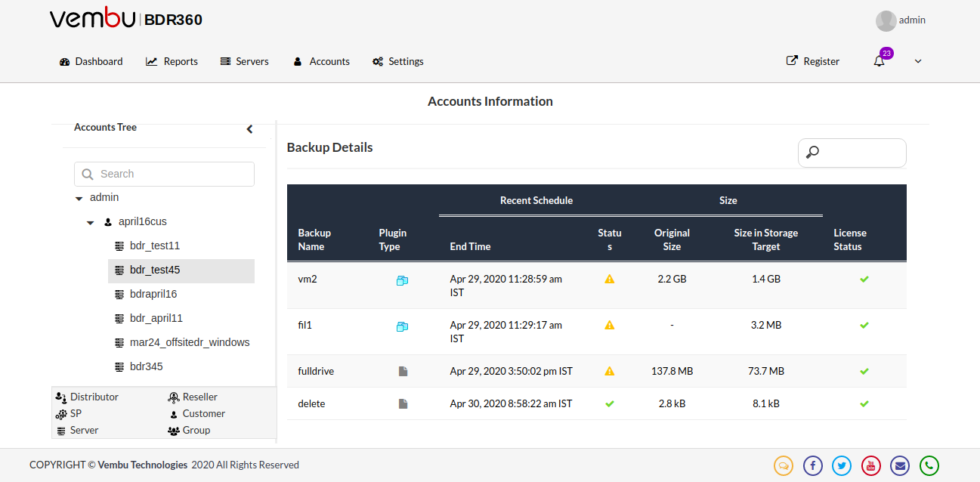Click the Original Size column header
Screen dimensions: 980x482
(672, 239)
